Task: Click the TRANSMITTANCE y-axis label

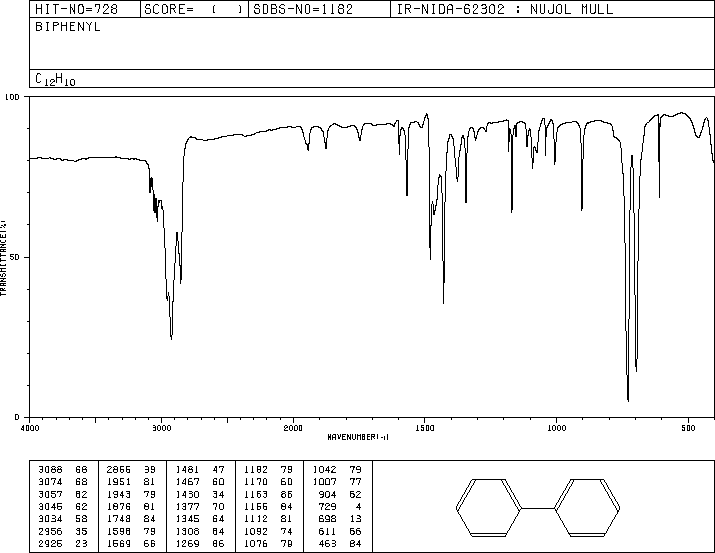Action: tap(5, 256)
